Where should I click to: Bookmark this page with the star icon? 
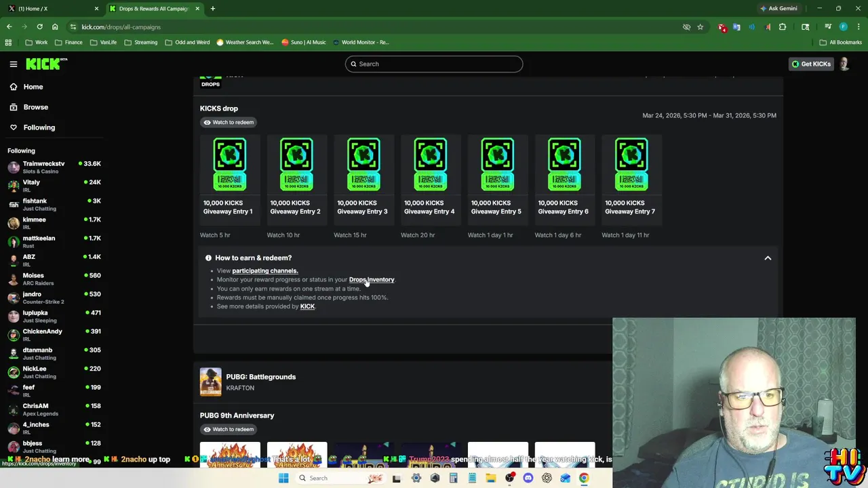coord(700,27)
